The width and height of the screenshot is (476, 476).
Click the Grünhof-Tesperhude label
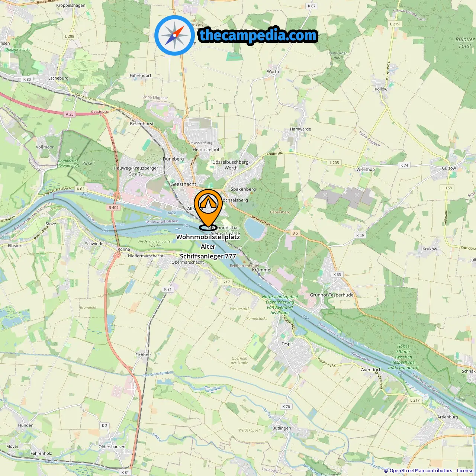click(x=332, y=295)
